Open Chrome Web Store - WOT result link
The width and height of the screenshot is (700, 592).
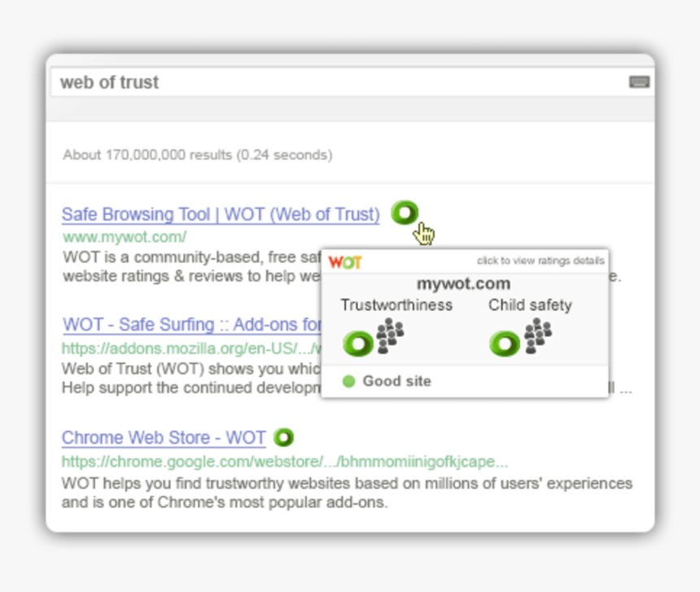(164, 437)
